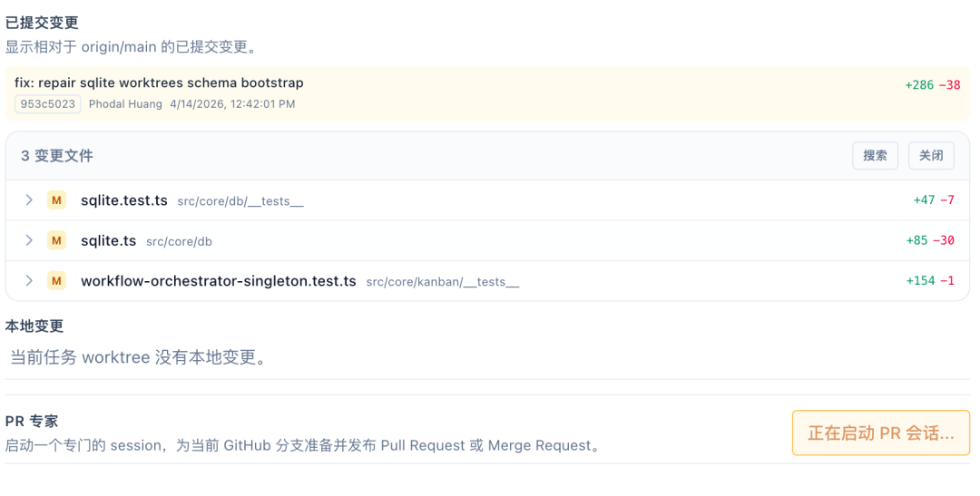Image resolution: width=980 pixels, height=496 pixels.
Task: Click the 关闭 button in changed files
Action: [931, 156]
